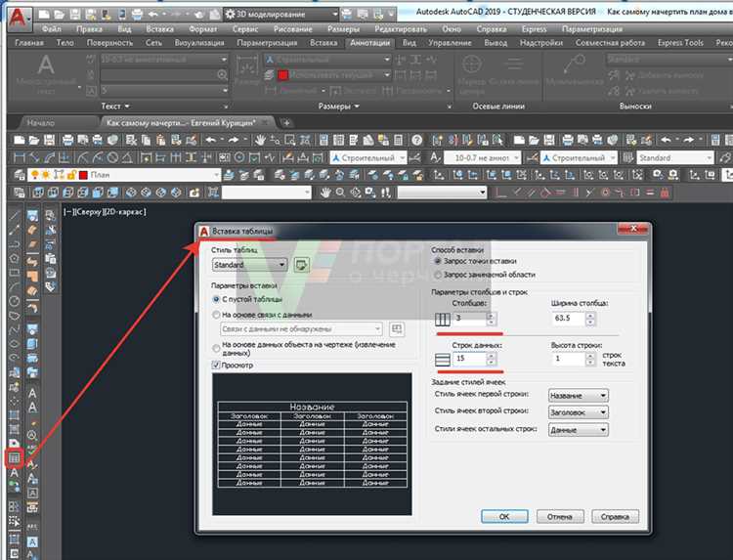Viewport: 733px width, 560px height.
Task: Click the Center Mark icon in ribbon
Action: pos(472,65)
